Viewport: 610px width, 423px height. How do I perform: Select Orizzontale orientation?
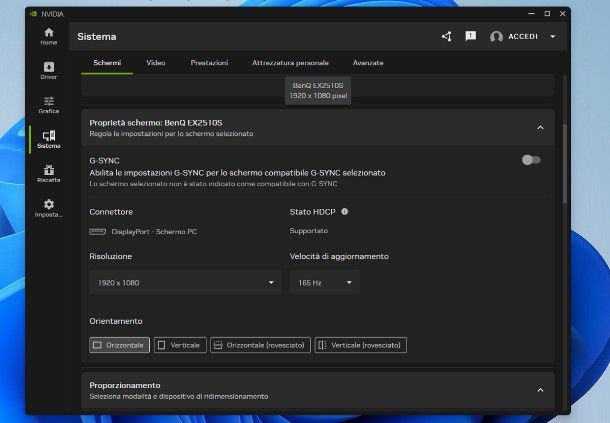[119, 345]
